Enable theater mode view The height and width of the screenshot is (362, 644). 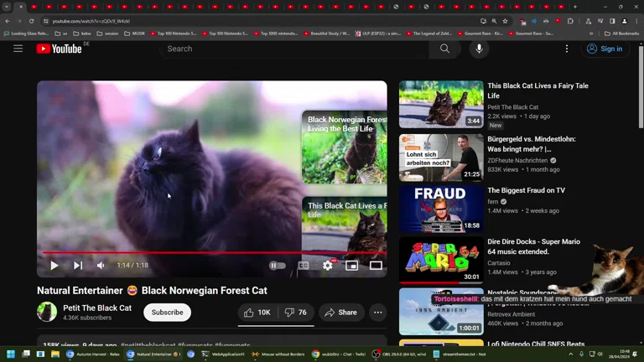[x=376, y=266]
